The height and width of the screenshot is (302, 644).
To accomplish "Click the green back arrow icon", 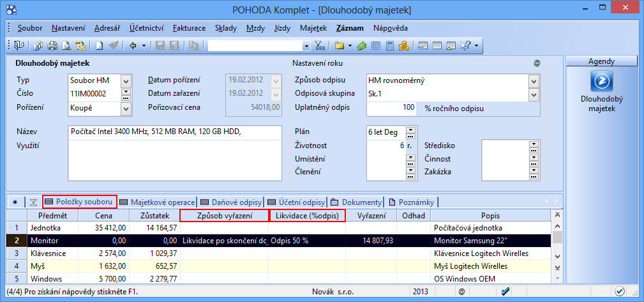I will [133, 45].
